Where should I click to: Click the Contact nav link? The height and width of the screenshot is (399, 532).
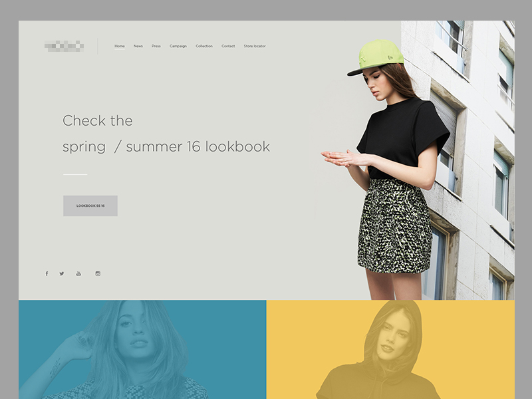(228, 47)
